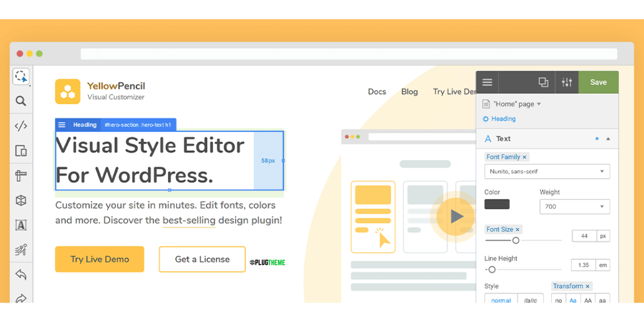This screenshot has height=322, width=644.
Task: Change the font size unit 'px'
Action: tap(603, 236)
